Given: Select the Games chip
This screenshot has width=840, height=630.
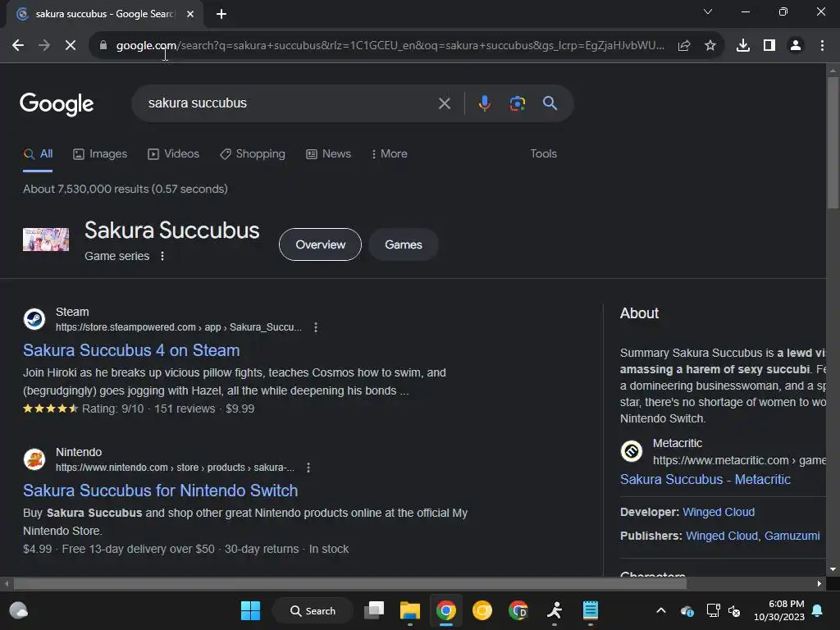Looking at the screenshot, I should [x=404, y=244].
